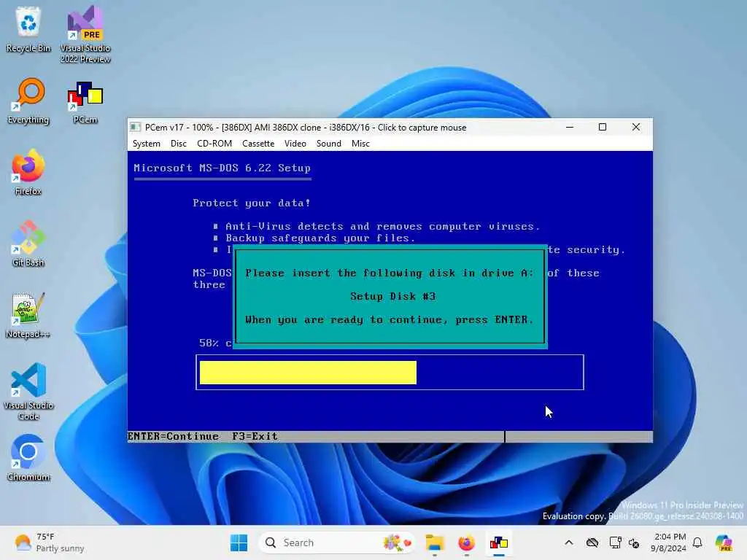This screenshot has height=560, width=747.
Task: Select the PCem desktop shortcut
Action: (85, 101)
